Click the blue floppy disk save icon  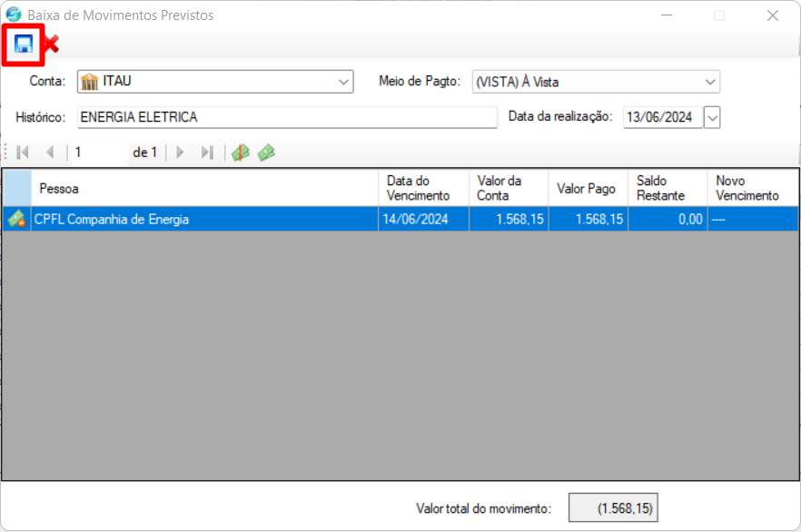click(x=24, y=44)
